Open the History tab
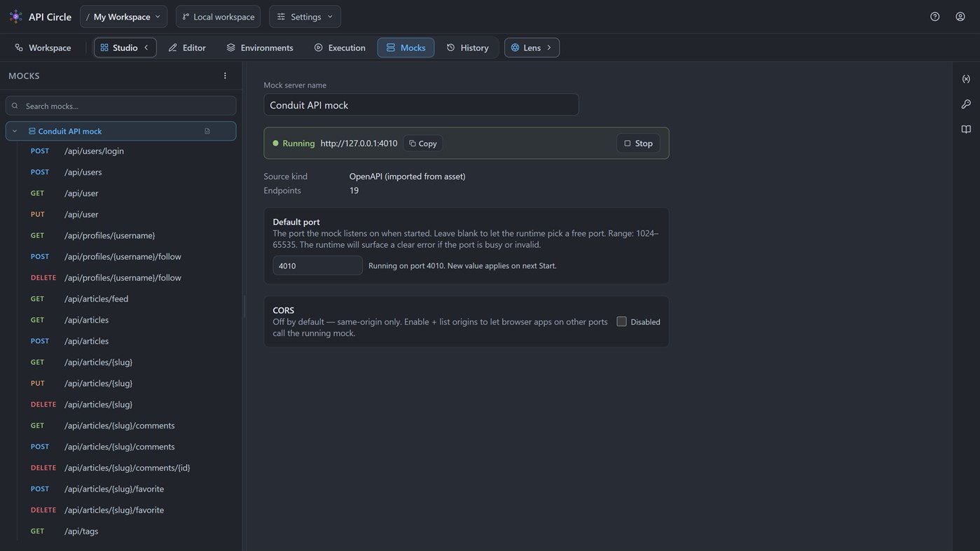 click(468, 48)
